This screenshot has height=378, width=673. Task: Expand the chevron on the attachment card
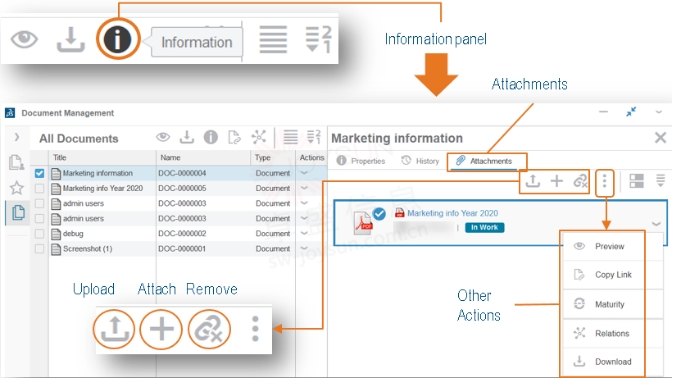656,224
